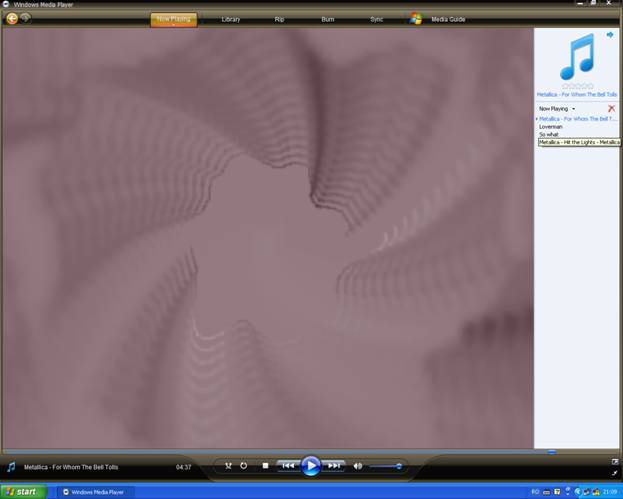The width and height of the screenshot is (623, 499).
Task: Select playlist row Metallica - For Whom The Bell T...
Action: (578, 119)
